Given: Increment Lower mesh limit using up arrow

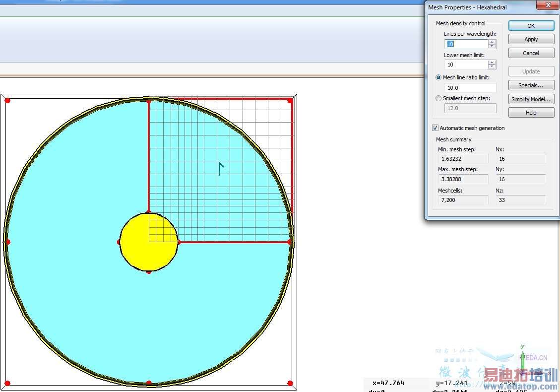Looking at the screenshot, I should [x=492, y=63].
